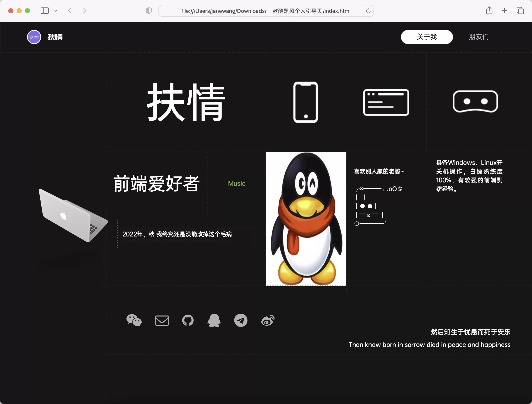Click the Then know born in sorrow line
Image resolution: width=532 pixels, height=404 pixels.
click(429, 345)
